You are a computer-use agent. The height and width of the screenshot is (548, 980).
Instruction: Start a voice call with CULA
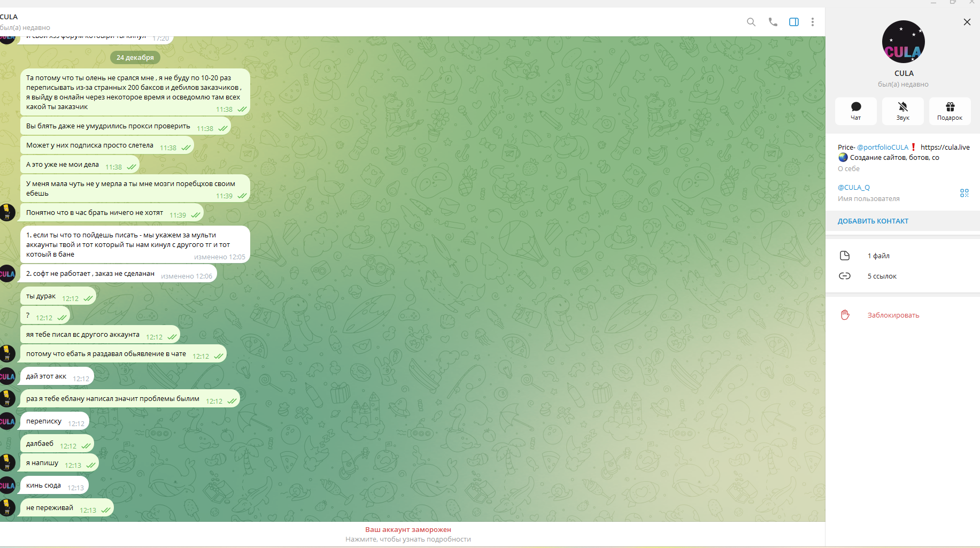[773, 22]
